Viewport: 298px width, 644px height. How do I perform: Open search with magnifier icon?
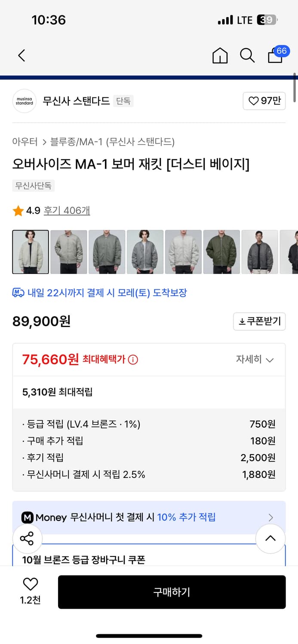[247, 55]
